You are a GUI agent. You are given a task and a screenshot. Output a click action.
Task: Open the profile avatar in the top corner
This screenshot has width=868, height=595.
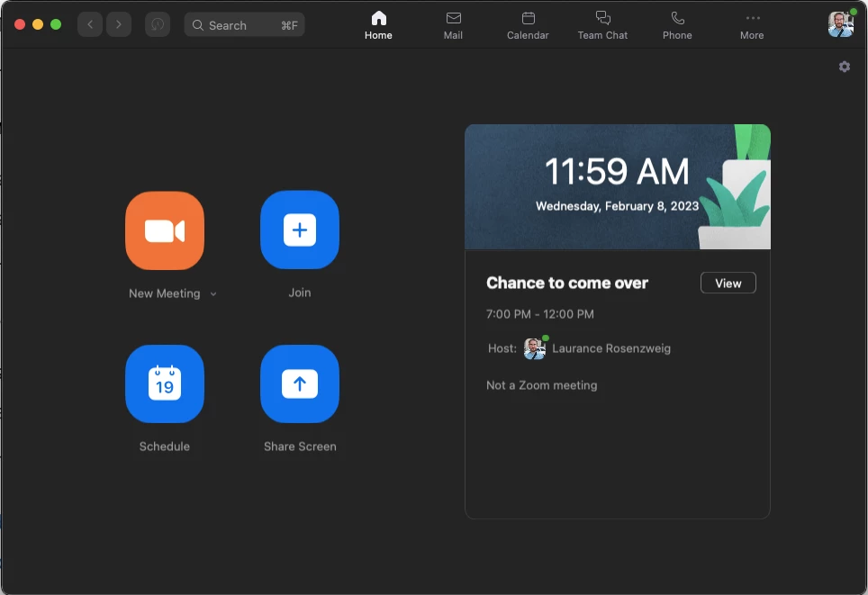pyautogui.click(x=840, y=24)
